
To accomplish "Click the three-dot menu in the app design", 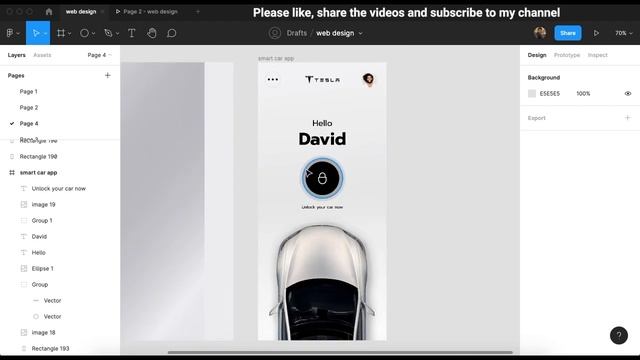I will point(273,80).
